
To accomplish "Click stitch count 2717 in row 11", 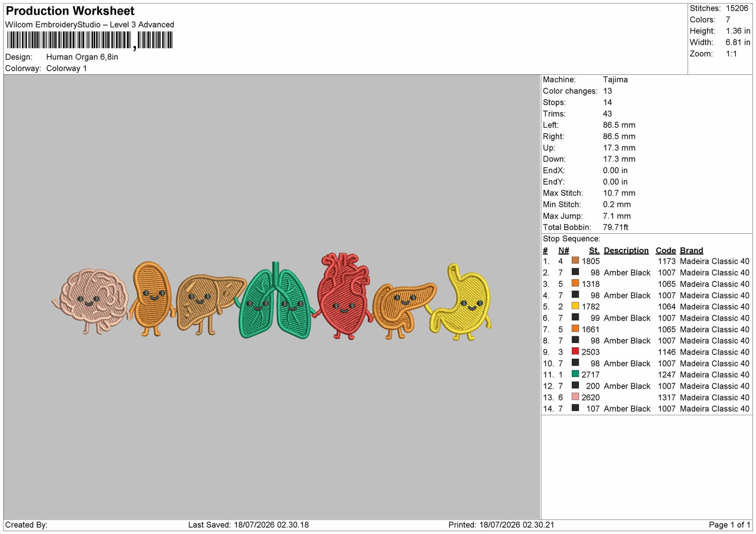I will click(591, 374).
